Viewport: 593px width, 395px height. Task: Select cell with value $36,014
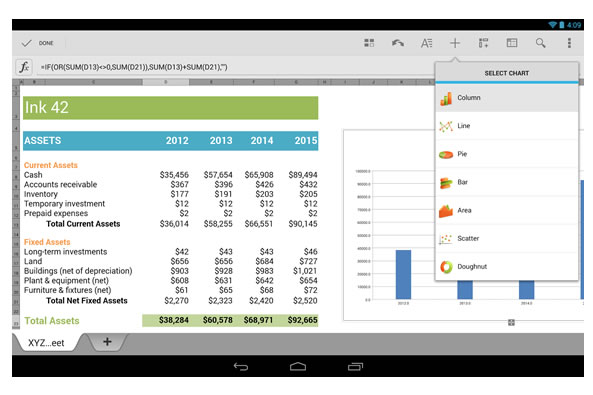tap(174, 224)
